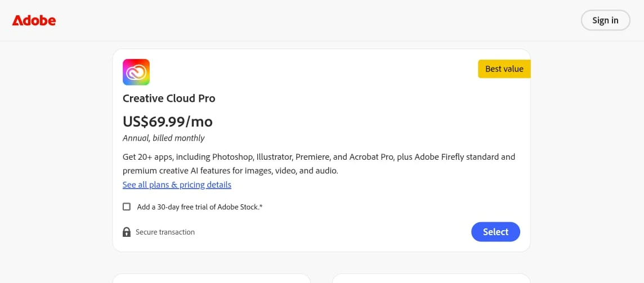
Task: Click the Creative Cloud rainbow app icon
Action: coord(136,72)
